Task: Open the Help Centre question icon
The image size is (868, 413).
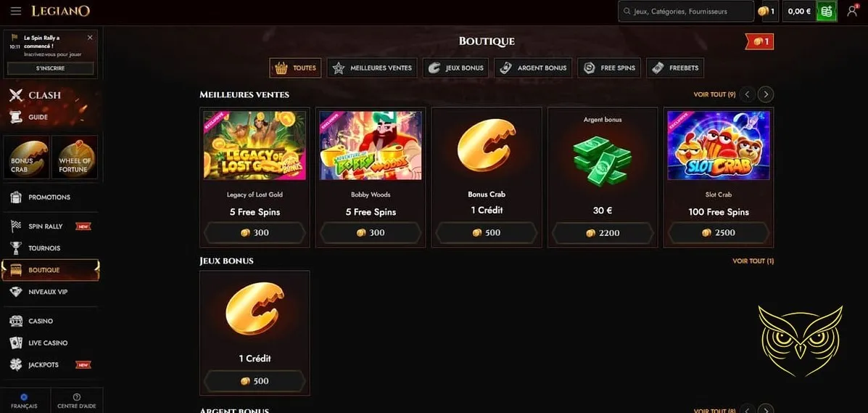Action: (77, 397)
